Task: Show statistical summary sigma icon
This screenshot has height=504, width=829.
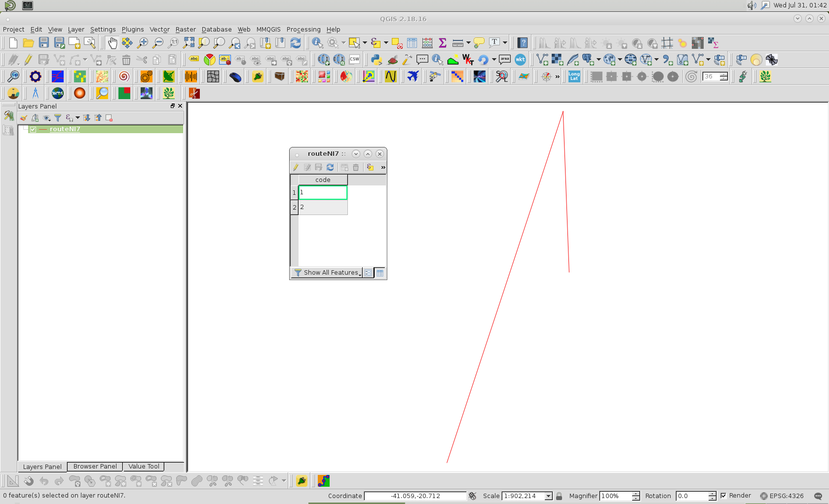Action: [443, 43]
